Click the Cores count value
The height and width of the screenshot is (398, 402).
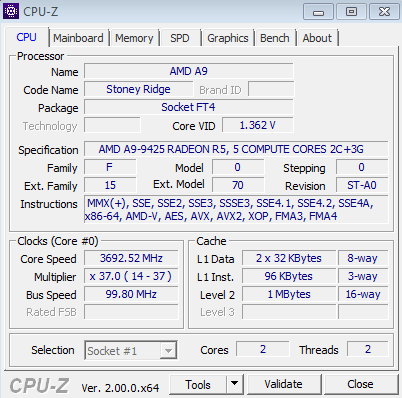(x=263, y=349)
